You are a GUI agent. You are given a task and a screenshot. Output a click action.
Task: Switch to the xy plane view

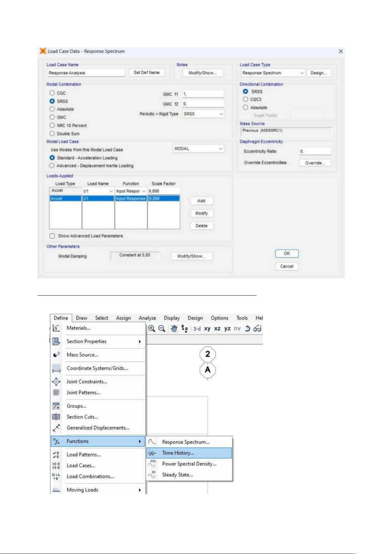point(207,328)
